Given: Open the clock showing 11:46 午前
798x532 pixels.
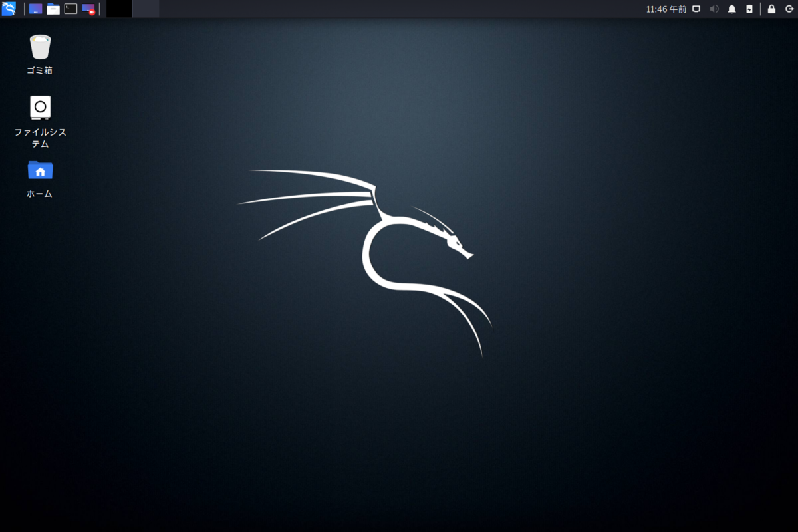Looking at the screenshot, I should click(x=666, y=9).
